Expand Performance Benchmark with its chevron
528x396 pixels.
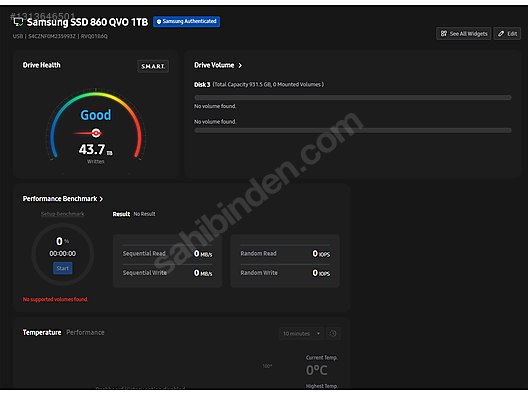101,199
